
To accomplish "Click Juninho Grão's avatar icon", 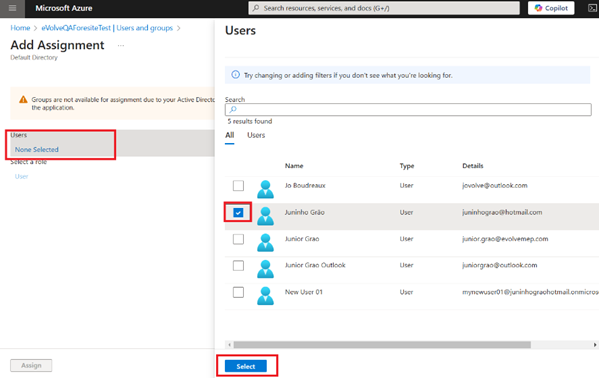I will pyautogui.click(x=266, y=216).
